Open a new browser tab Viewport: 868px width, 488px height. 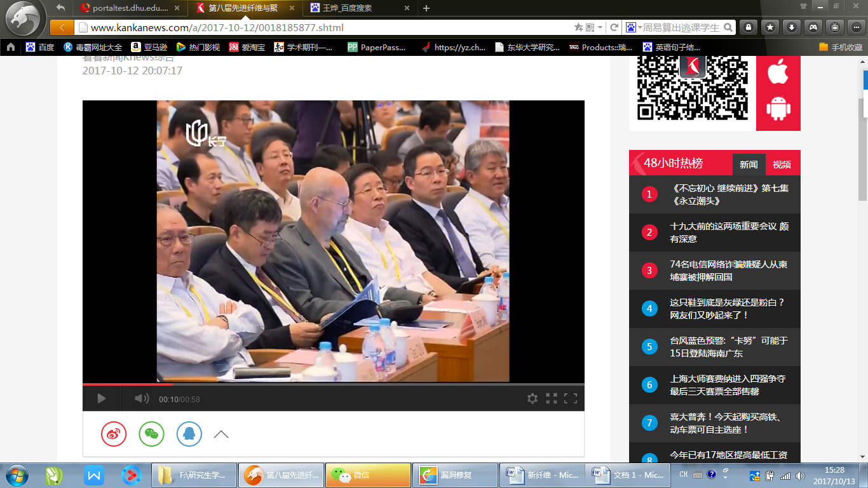(426, 8)
